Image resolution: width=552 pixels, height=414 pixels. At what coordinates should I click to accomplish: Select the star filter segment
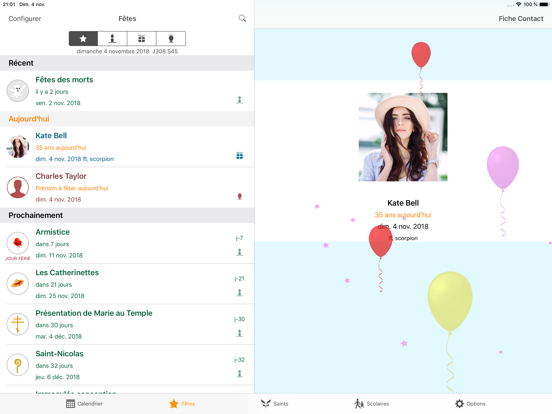tap(83, 39)
